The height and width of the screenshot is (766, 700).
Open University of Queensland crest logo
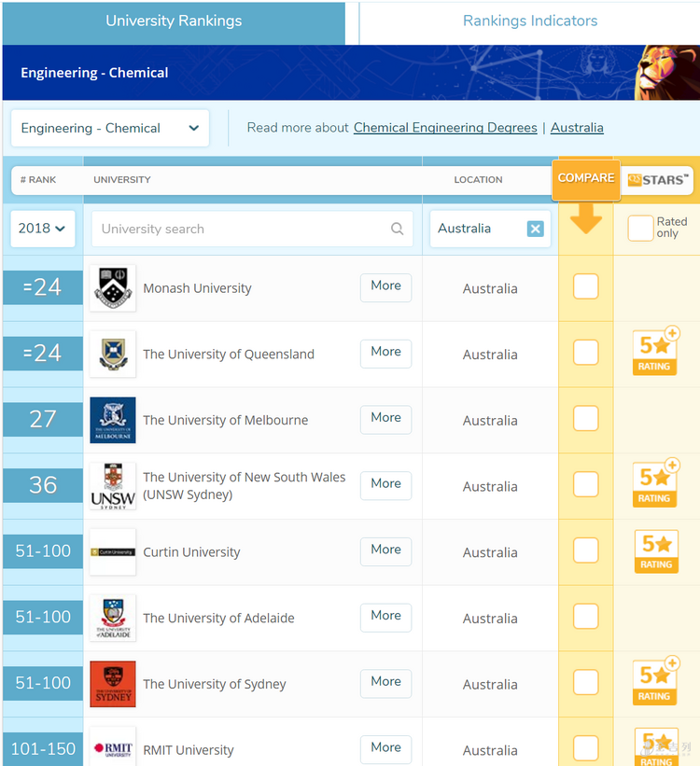[113, 355]
